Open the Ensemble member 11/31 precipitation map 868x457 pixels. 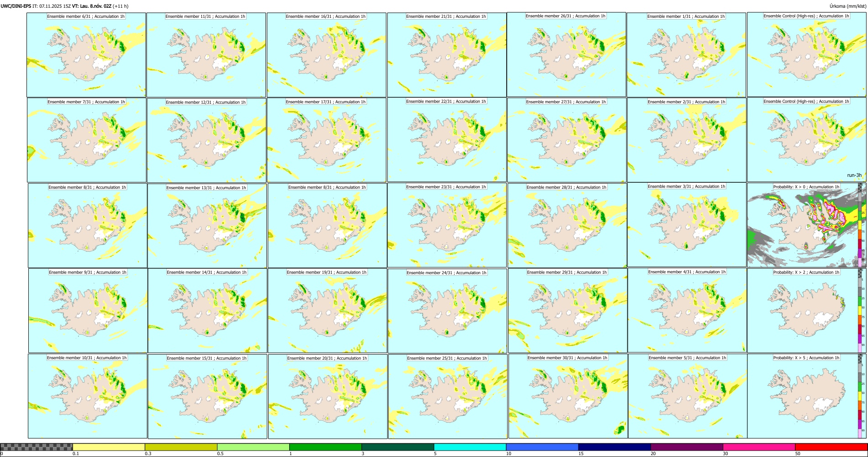click(x=206, y=55)
